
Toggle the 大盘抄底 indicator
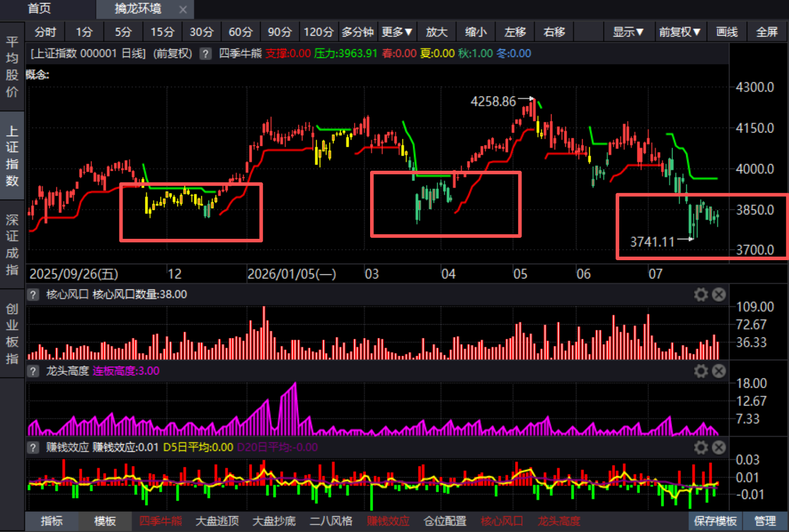[x=275, y=521]
